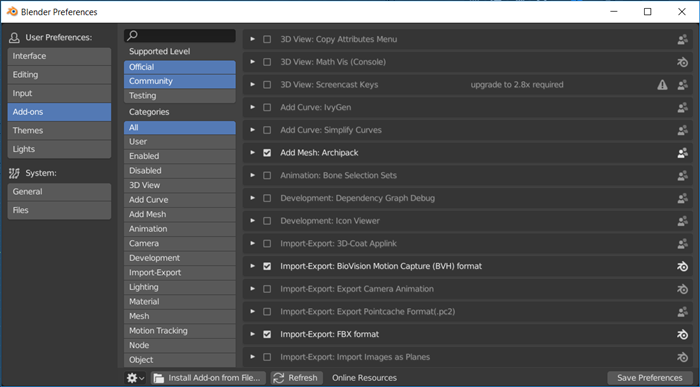Click Blender icon on BVH format row
Screen dimensions: 700x387
tap(682, 266)
